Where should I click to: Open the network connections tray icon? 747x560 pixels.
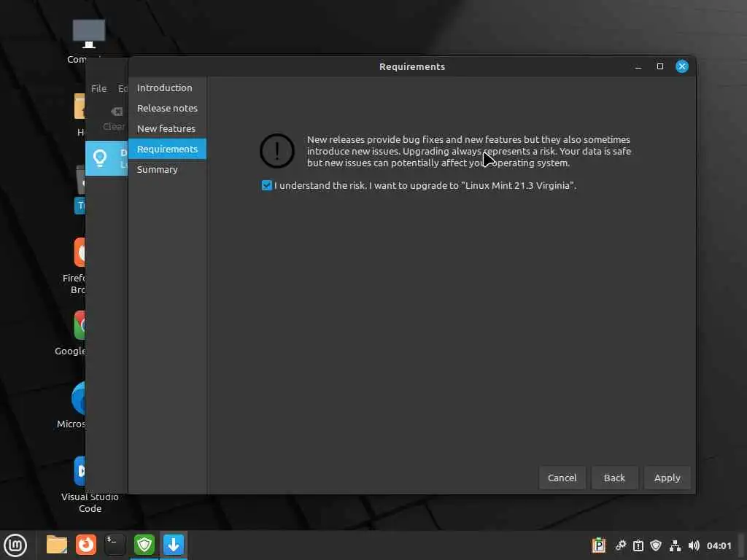pyautogui.click(x=675, y=545)
